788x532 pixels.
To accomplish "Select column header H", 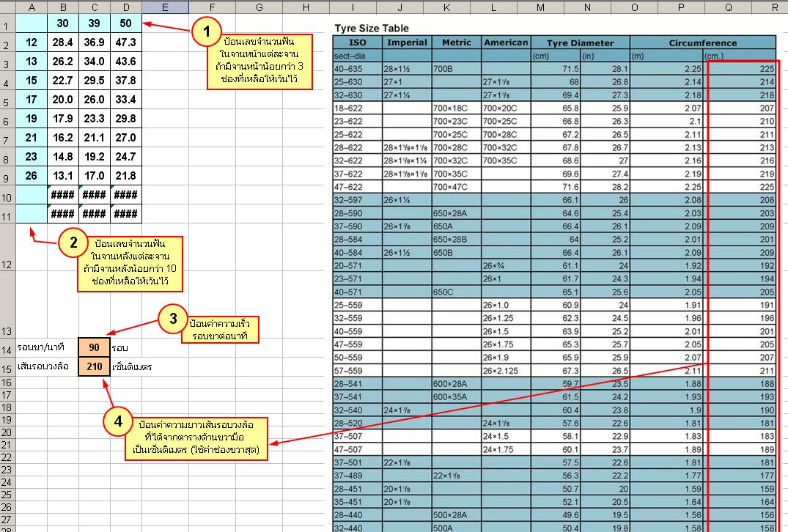I will 306,7.
